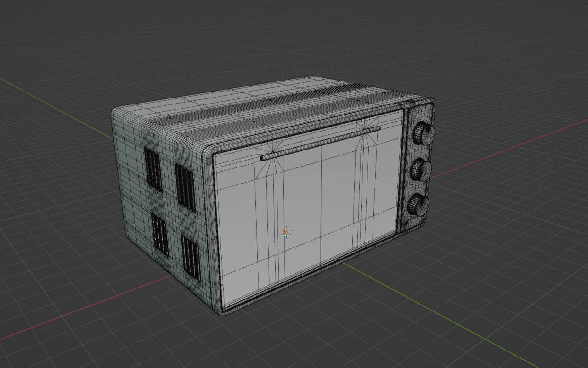588x368 pixels.
Task: Select the upper front vent grille on the side panel
Action: (x=185, y=187)
